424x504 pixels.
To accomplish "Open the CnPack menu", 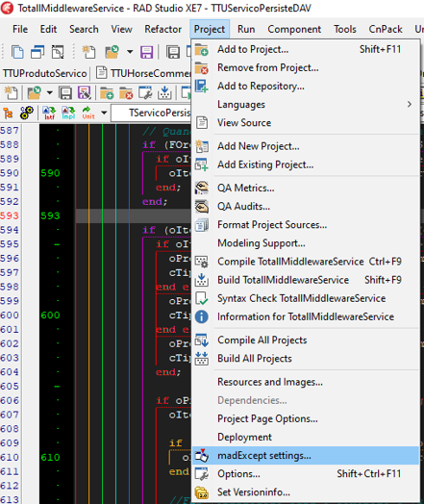I will click(x=386, y=29).
